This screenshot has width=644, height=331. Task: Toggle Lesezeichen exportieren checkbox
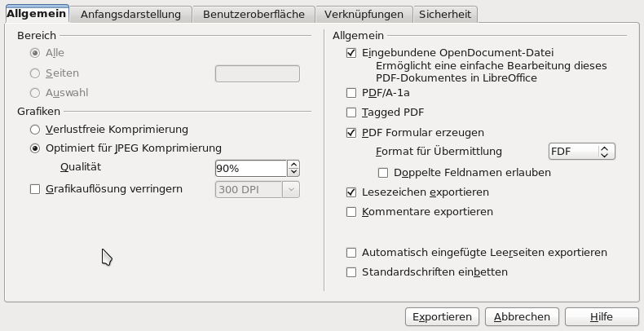351,192
